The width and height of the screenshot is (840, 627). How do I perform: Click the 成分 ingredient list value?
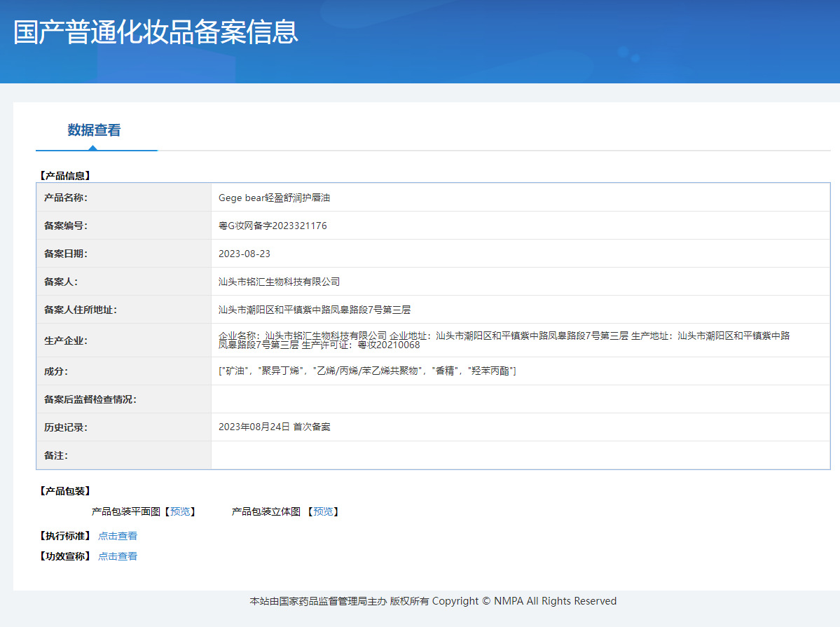[368, 371]
